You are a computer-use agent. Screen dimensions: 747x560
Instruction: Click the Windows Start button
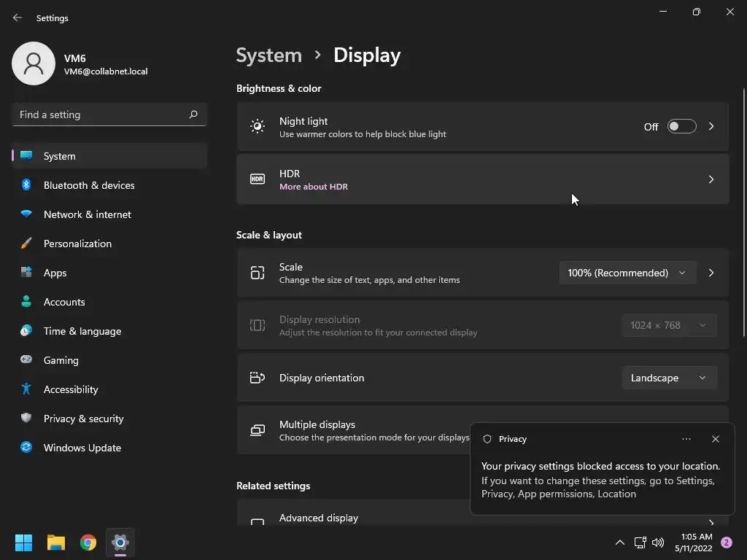(24, 542)
